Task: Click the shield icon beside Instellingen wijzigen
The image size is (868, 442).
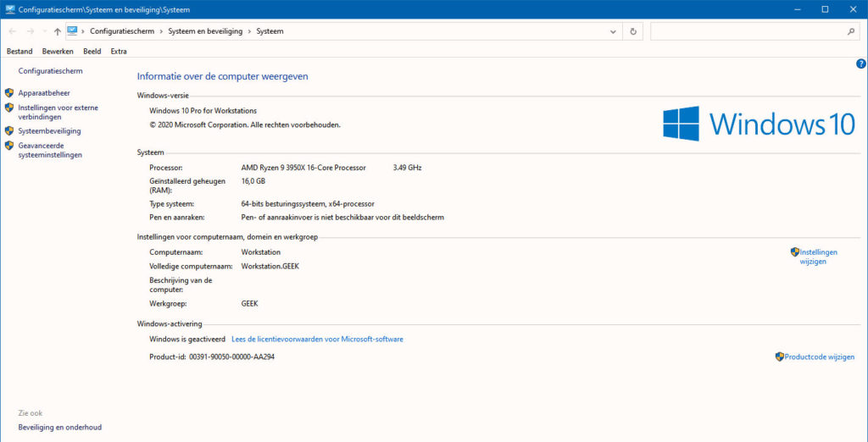Action: [795, 251]
